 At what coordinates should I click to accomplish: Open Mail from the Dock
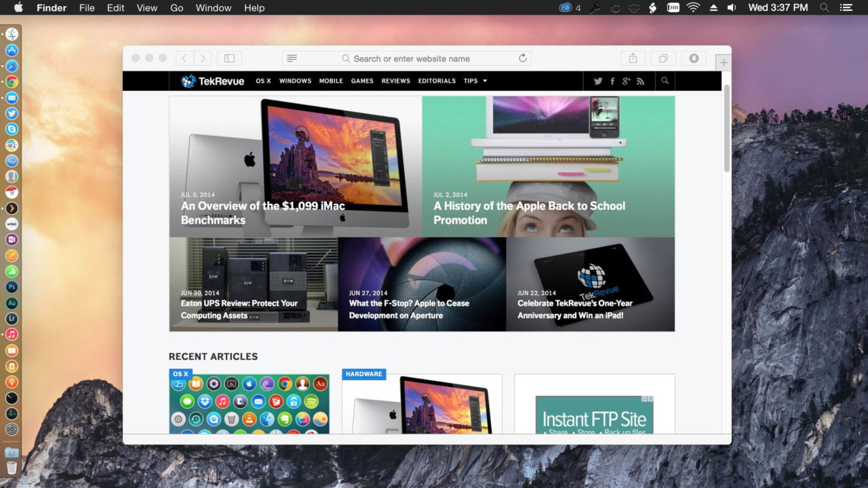click(12, 98)
